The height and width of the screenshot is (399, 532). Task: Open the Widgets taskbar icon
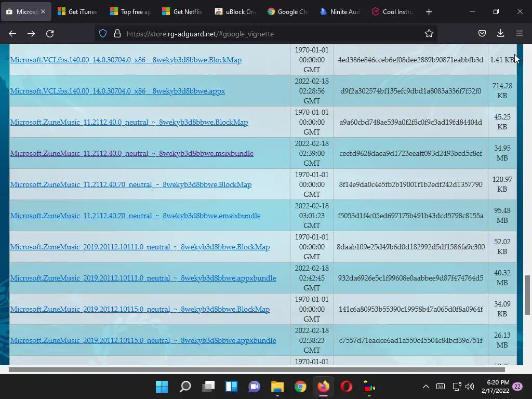point(231,387)
